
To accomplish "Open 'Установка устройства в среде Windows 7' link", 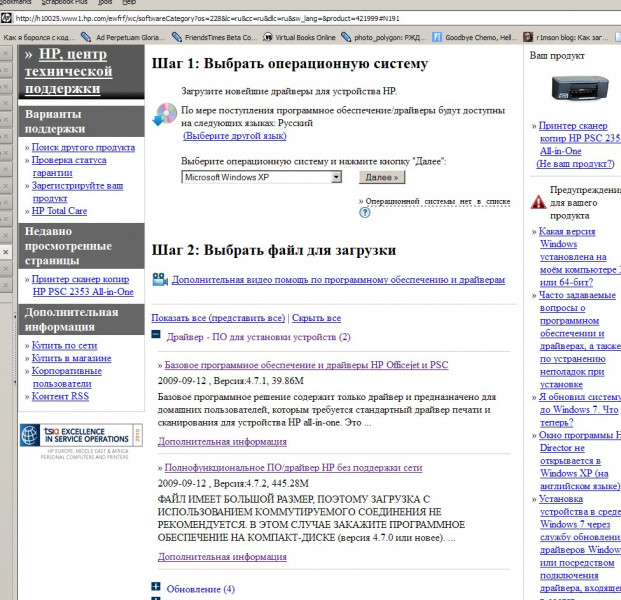I will [x=580, y=547].
